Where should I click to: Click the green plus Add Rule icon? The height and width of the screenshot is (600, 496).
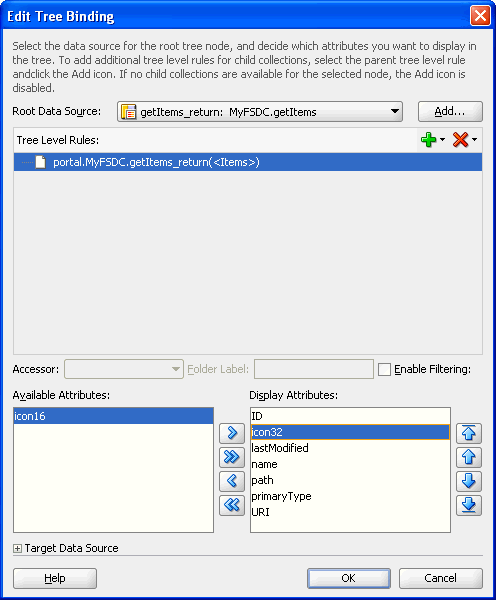[428, 140]
